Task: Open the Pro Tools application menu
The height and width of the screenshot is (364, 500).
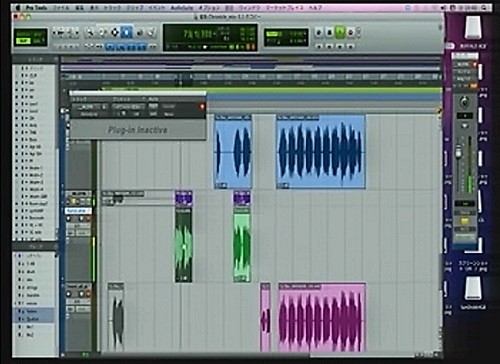Action: point(36,7)
